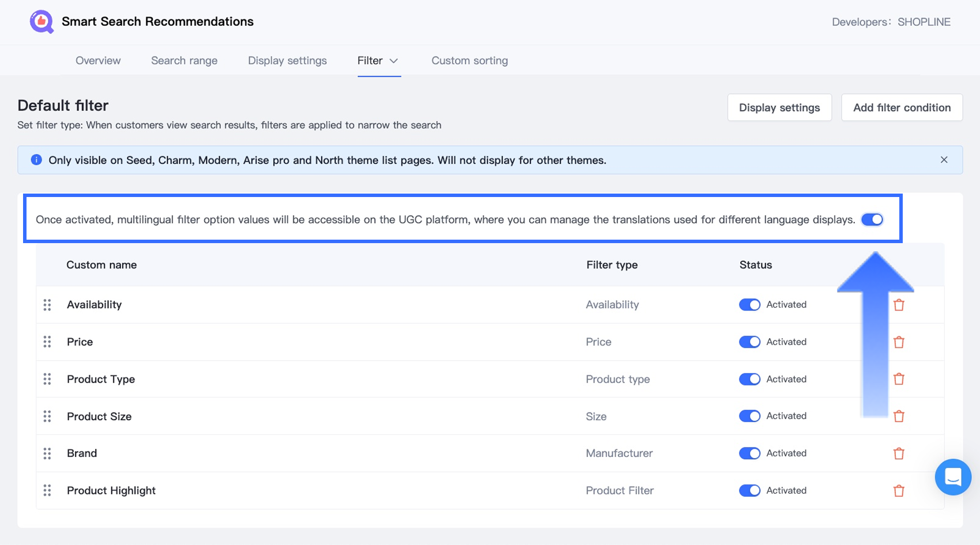Delete the Product Highlight filter
This screenshot has width=980, height=545.
pos(899,491)
